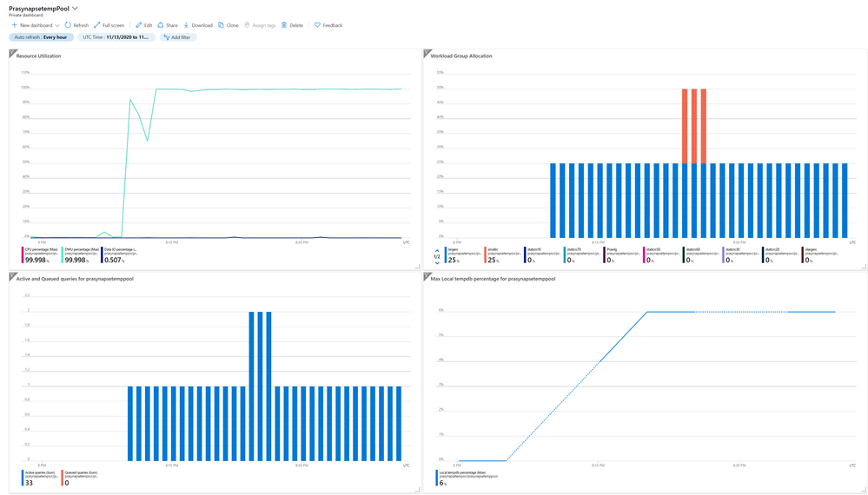
Task: Select CPU percentage (Max) legend entry
Action: coord(41,255)
